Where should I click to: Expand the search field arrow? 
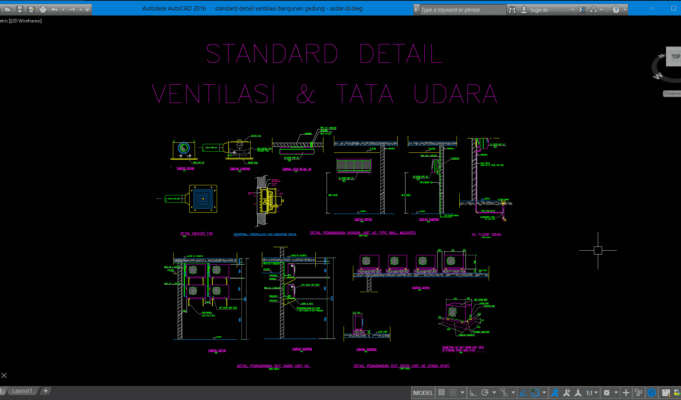(416, 10)
